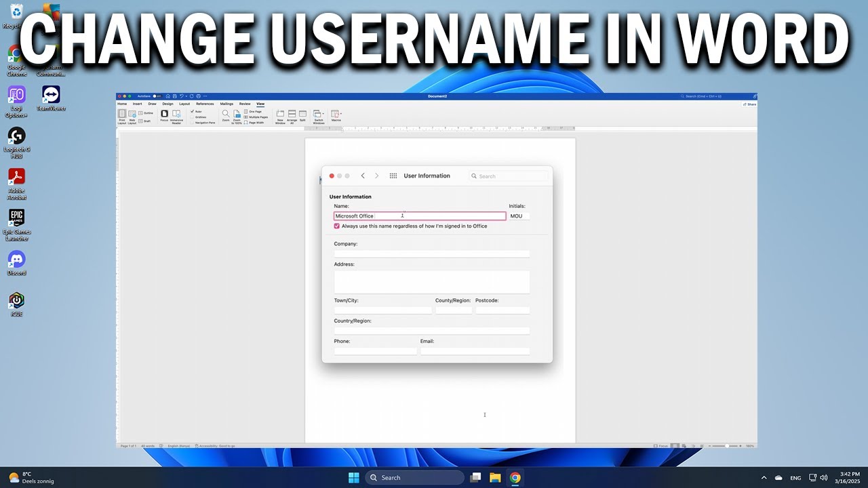Select Print Layout view in Word ribbon
The height and width of the screenshot is (488, 868).
point(122,117)
